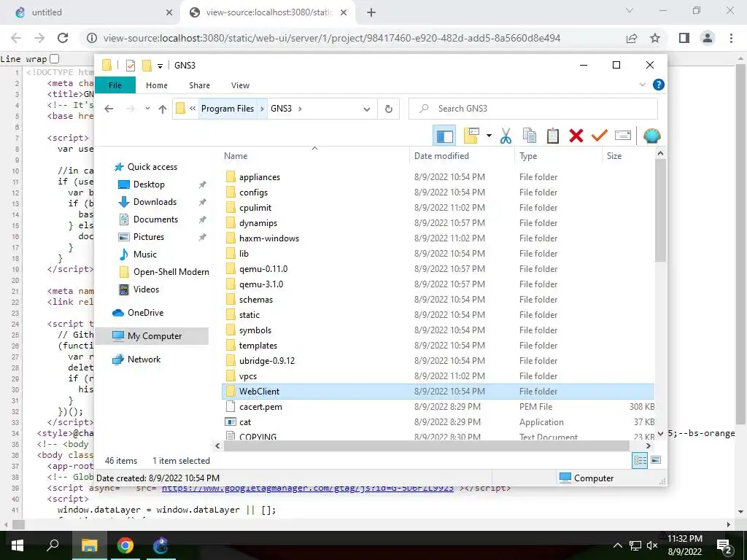The image size is (747, 560).
Task: Select the haxm-windows folder
Action: (x=269, y=238)
